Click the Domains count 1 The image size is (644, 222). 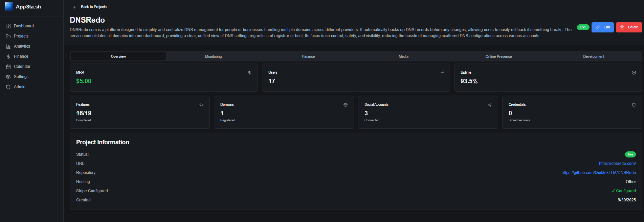click(222, 113)
